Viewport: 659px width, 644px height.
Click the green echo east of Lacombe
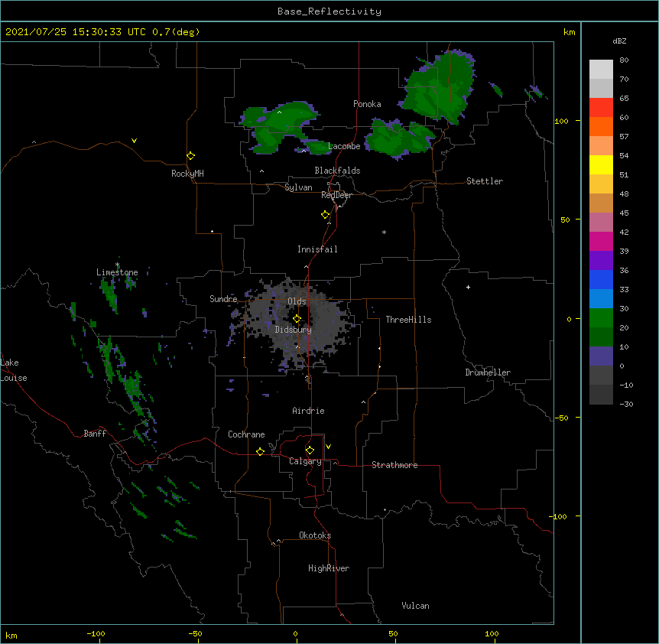(399, 138)
